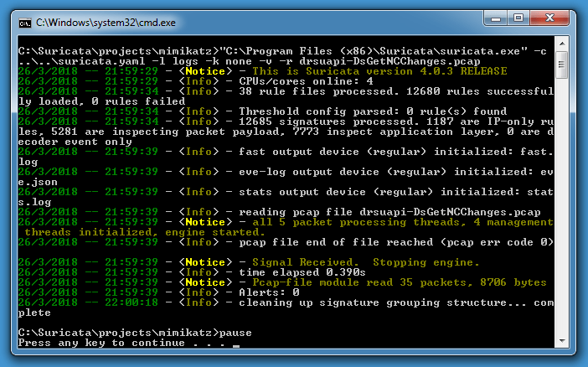Maximize the command prompt window
Image resolution: width=588 pixels, height=367 pixels.
click(x=524, y=15)
